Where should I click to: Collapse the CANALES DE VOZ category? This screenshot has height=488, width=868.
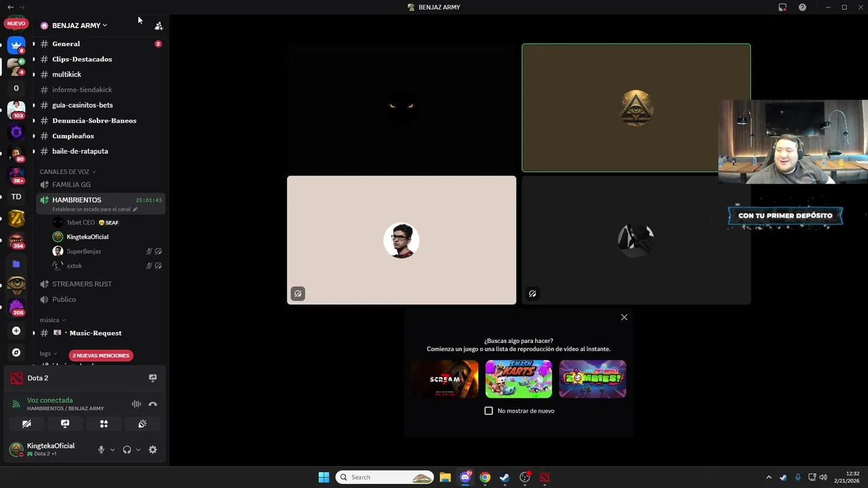[x=67, y=171]
